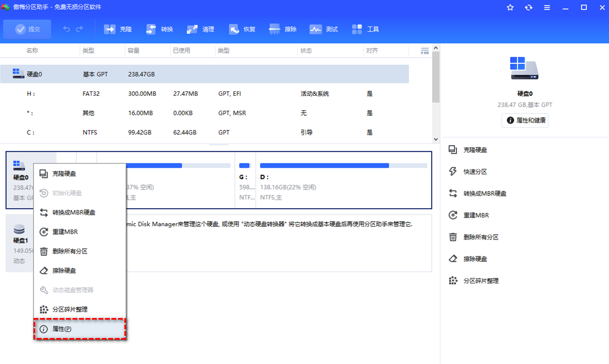Click the 状态 column header
Screen dimensions: 609x364
coord(306,50)
